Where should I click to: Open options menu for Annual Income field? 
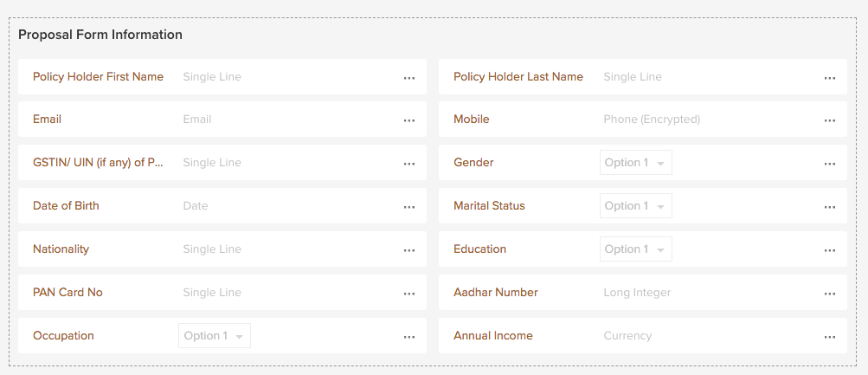point(830,337)
